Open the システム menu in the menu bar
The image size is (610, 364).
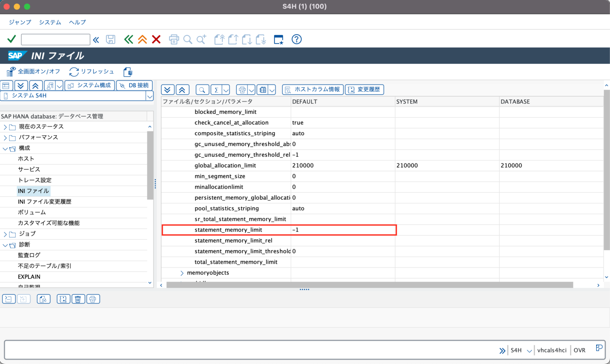coord(50,22)
